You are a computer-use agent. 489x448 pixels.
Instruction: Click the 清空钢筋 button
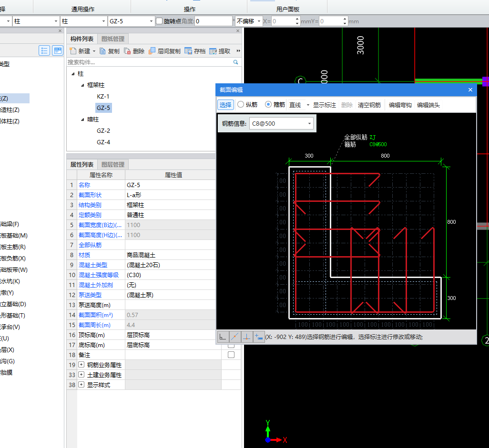pyautogui.click(x=369, y=105)
